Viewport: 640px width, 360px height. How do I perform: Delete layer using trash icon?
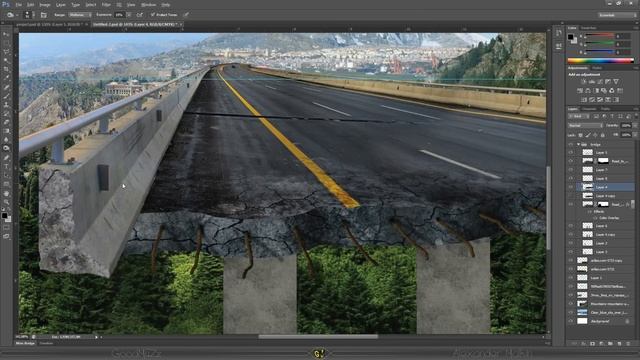click(629, 344)
